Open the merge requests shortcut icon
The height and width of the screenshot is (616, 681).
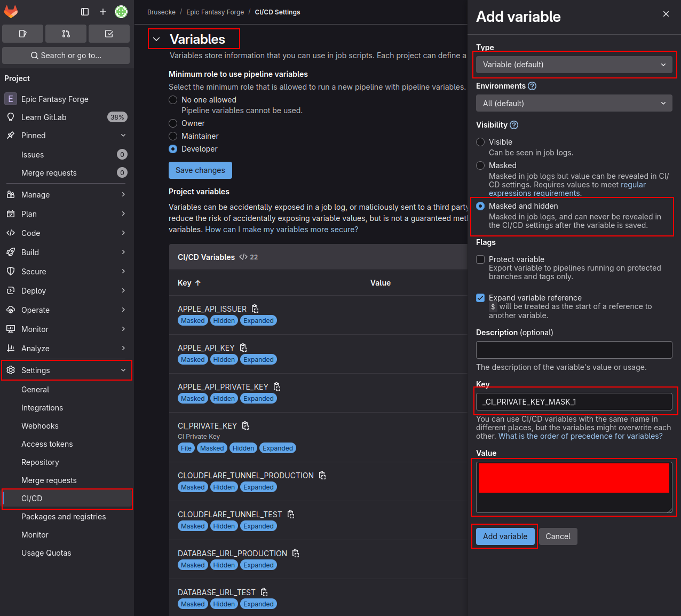pyautogui.click(x=66, y=34)
